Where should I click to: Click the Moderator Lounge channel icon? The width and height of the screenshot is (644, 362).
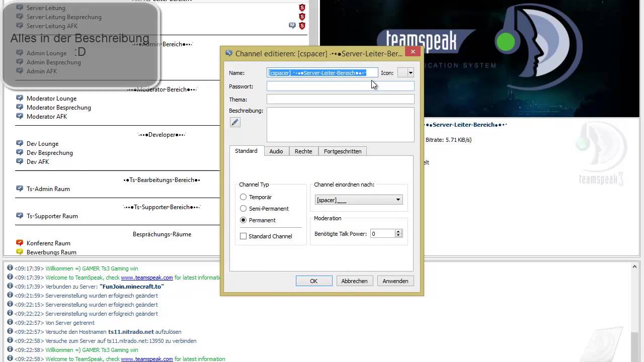pyautogui.click(x=20, y=98)
